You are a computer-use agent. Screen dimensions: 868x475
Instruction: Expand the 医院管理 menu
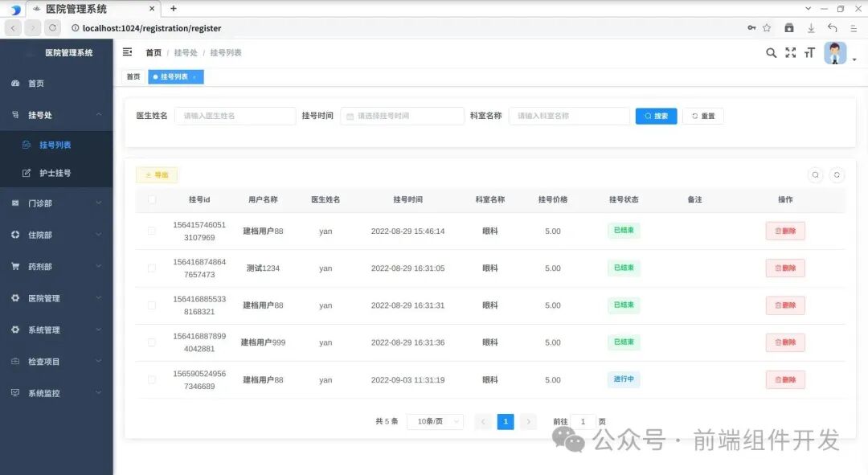99,298
